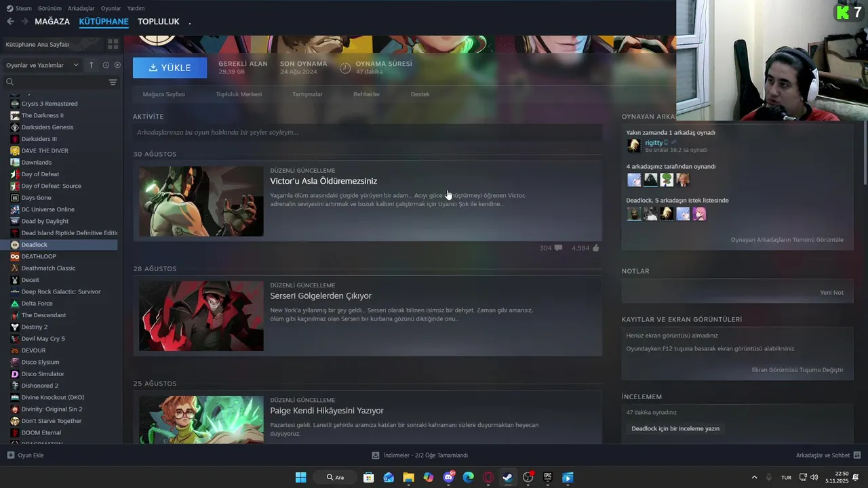Open the Görünüm menu
The width and height of the screenshot is (868, 488).
[50, 8]
